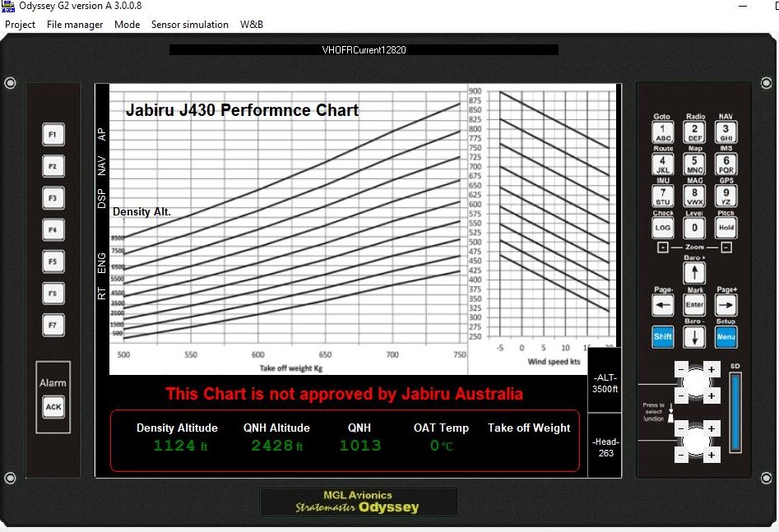Tap the MAG 8 VWX key
This screenshot has height=532, width=779.
tap(694, 196)
